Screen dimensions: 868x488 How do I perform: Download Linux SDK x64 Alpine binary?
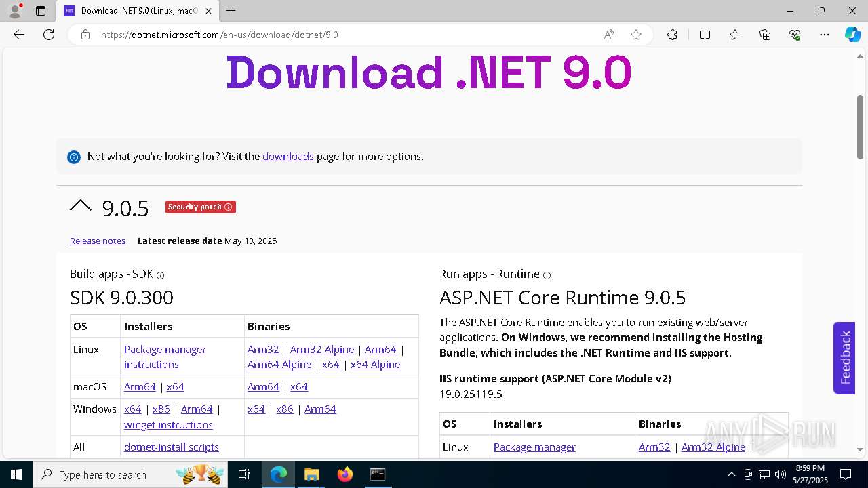click(375, 365)
